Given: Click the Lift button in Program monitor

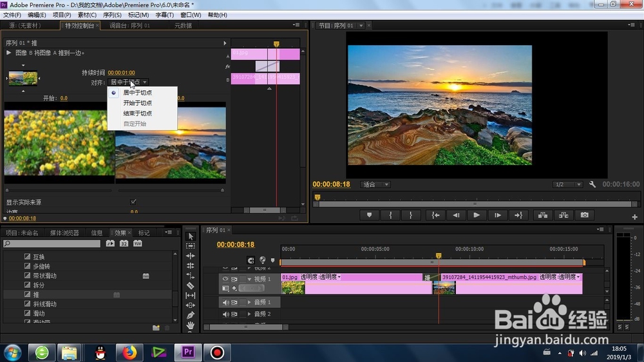Looking at the screenshot, I should click(x=543, y=215).
